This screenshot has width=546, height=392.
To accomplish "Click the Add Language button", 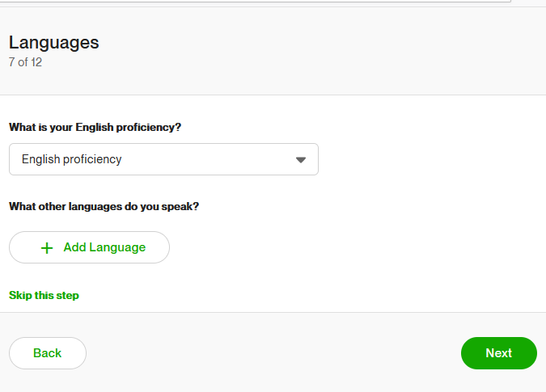I will tap(89, 247).
